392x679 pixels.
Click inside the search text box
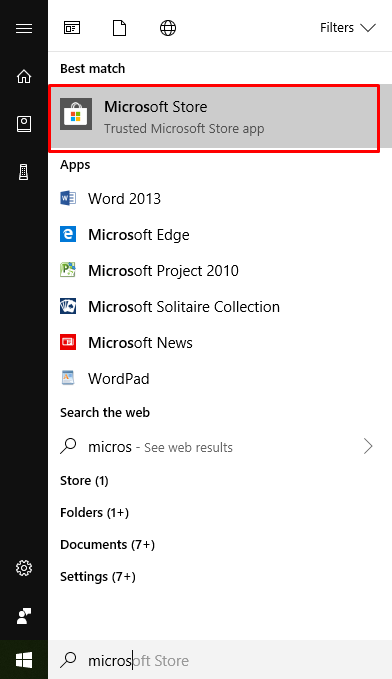click(x=220, y=660)
